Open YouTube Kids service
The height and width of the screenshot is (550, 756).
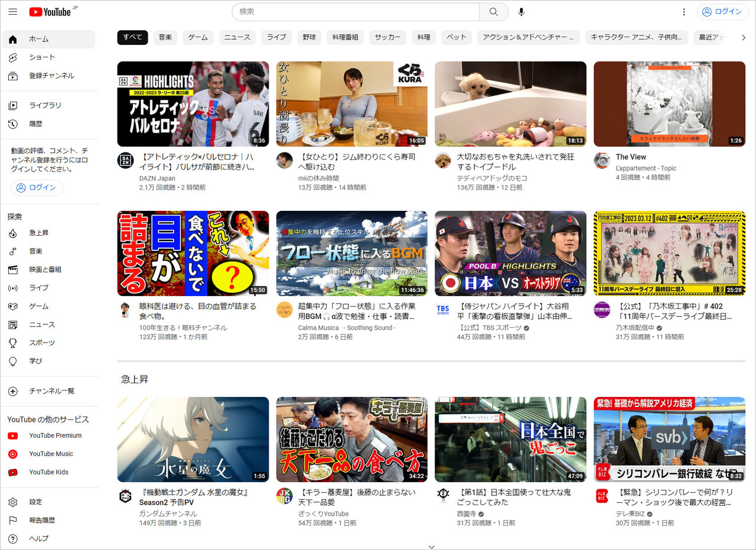click(48, 472)
